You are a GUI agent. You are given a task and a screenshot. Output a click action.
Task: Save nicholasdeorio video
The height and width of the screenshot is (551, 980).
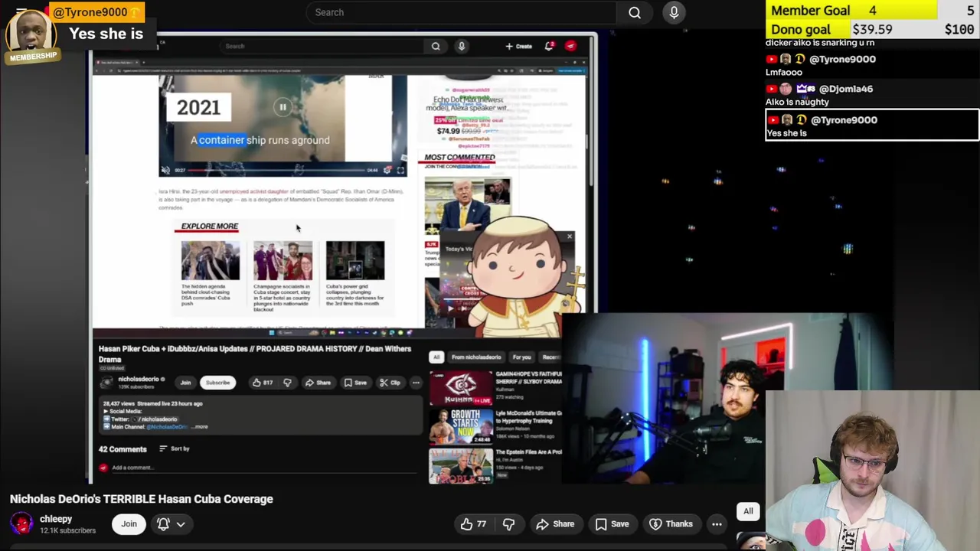[x=355, y=383]
